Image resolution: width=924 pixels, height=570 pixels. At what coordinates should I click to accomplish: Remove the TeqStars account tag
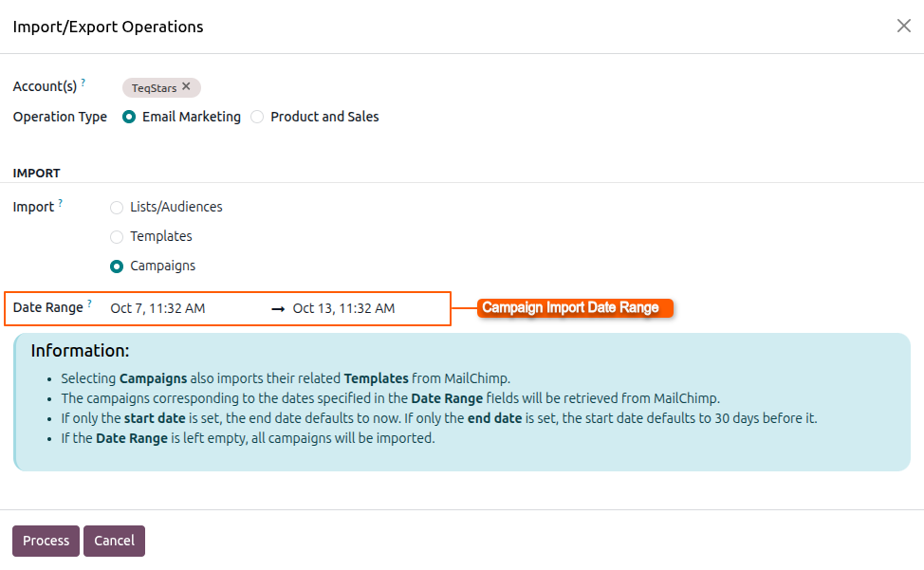(186, 86)
